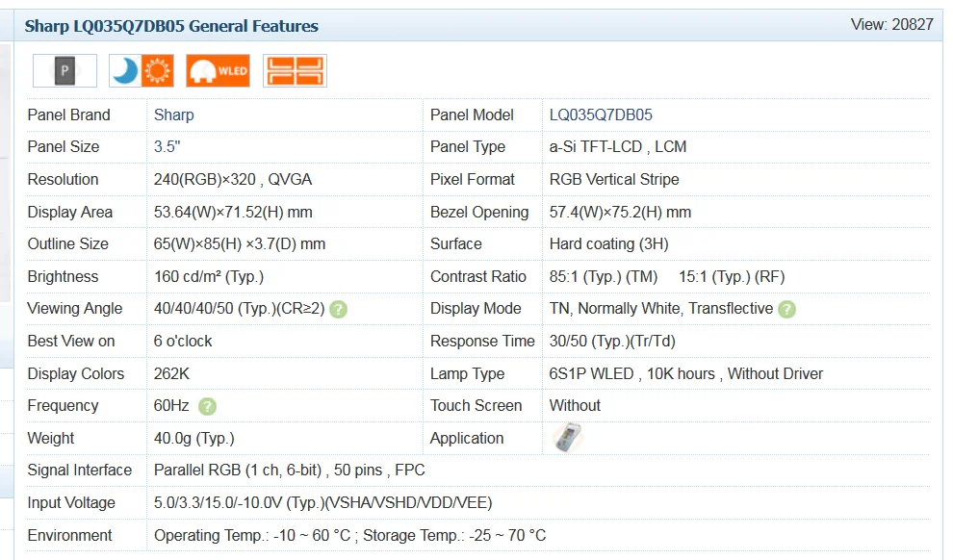This screenshot has width=953, height=560.
Task: Select 'TN, Normally White, Transflective' display mode text
Action: tap(661, 309)
